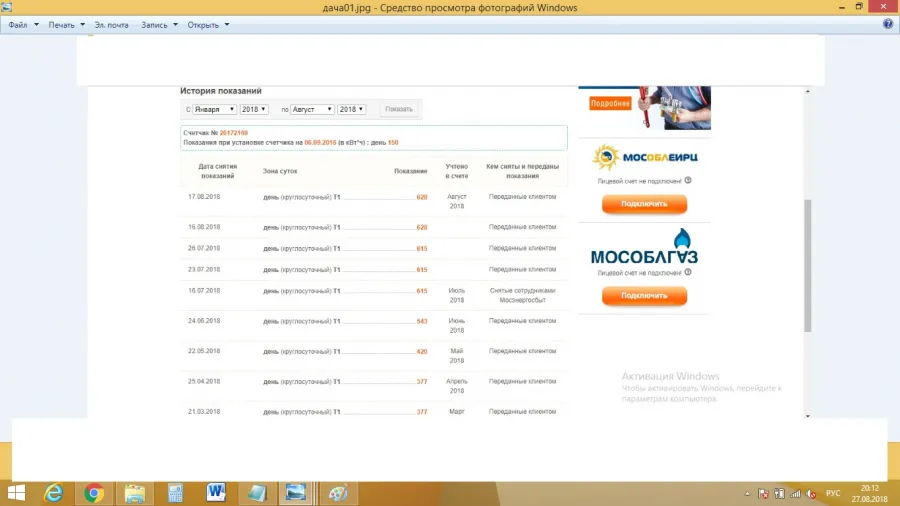Click the scrollbar up arrow
Screen dimensions: 900x506
(808, 91)
